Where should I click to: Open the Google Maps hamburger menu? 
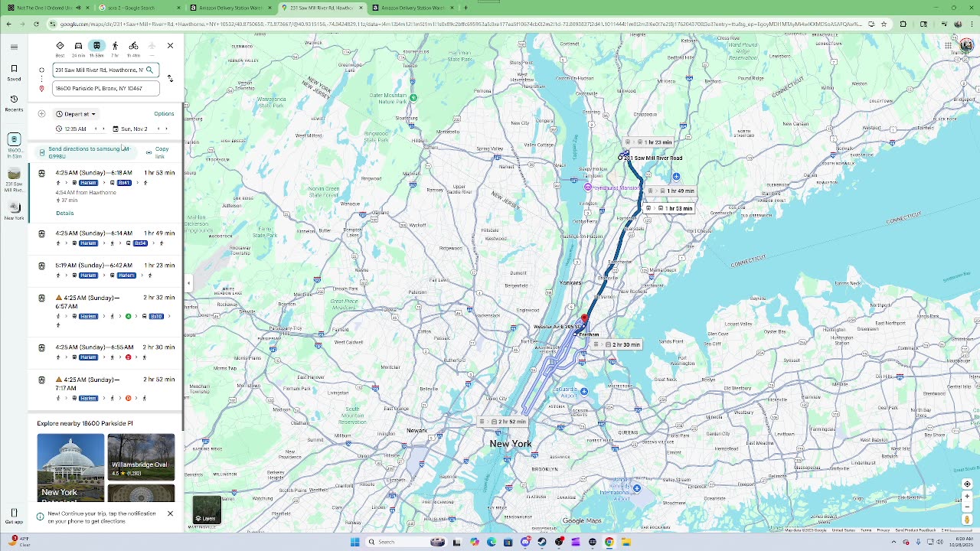[x=14, y=47]
